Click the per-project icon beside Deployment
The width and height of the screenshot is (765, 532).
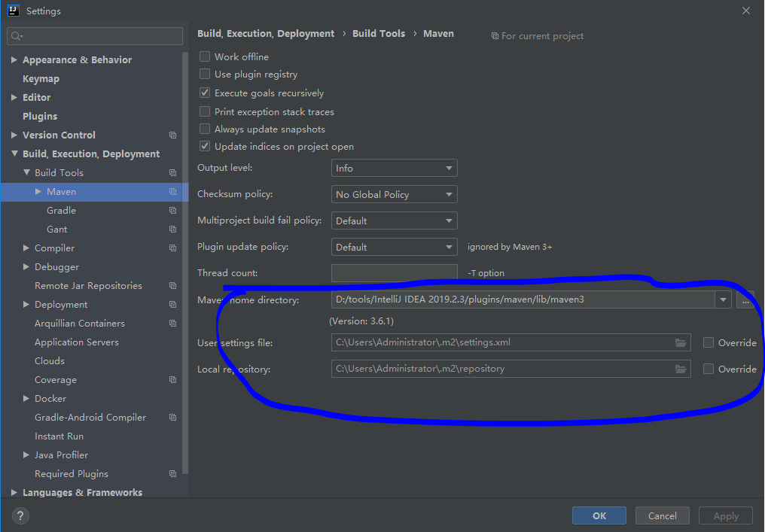point(172,304)
